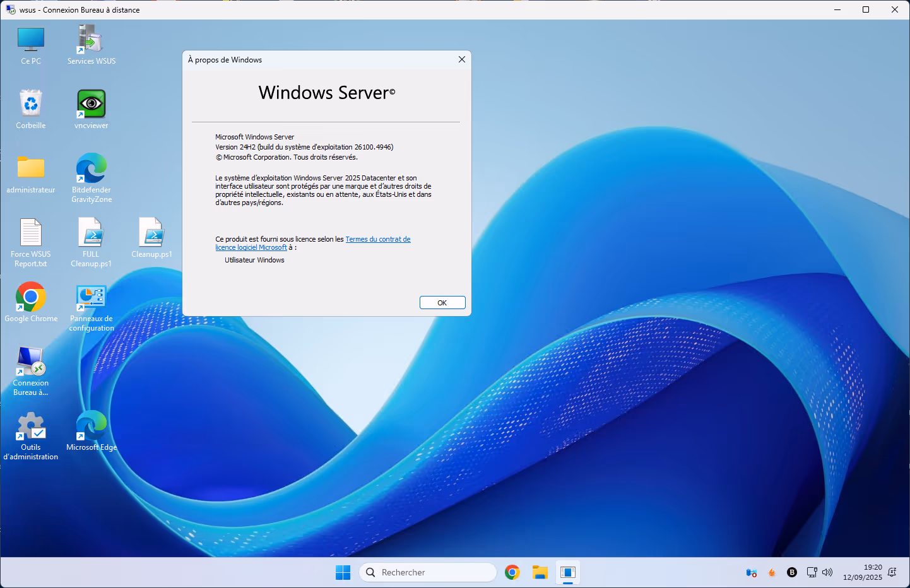
Task: Click the "Utilisateur Windows" text
Action: (x=254, y=260)
